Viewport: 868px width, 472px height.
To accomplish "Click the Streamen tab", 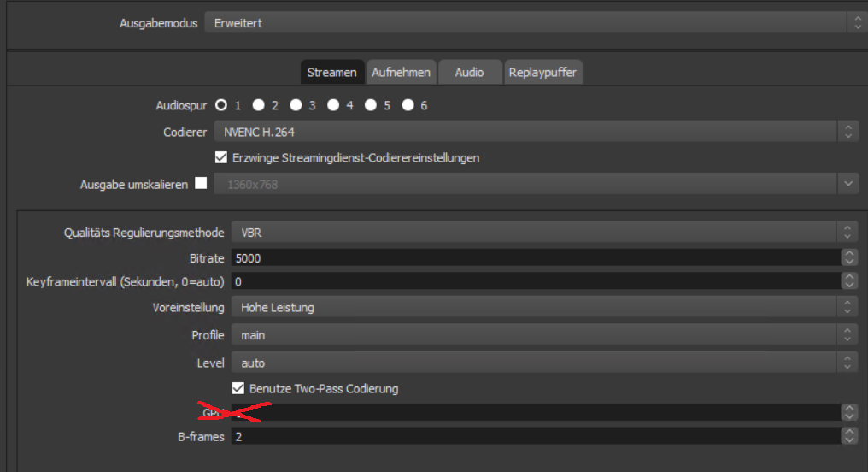I will pyautogui.click(x=331, y=73).
